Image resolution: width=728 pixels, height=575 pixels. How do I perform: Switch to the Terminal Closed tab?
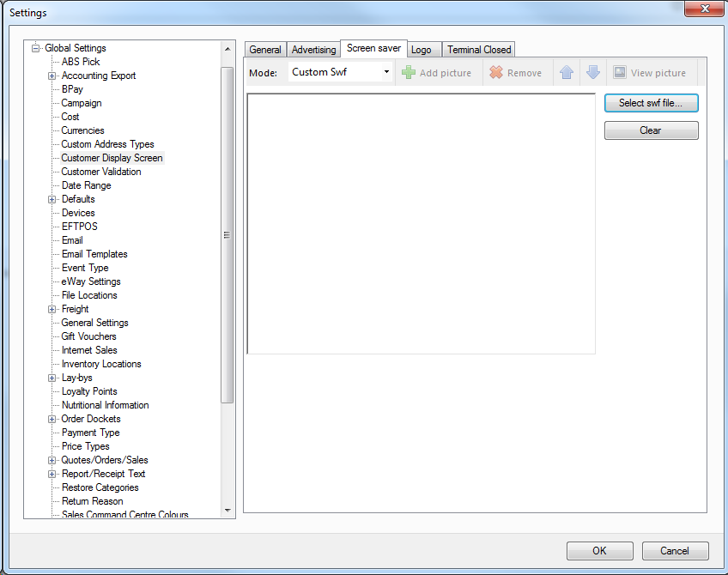(x=479, y=50)
